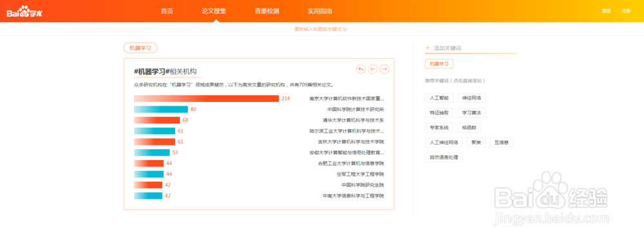644x240 pixels.
Task: Go to next chart with right arrow
Action: [384, 69]
